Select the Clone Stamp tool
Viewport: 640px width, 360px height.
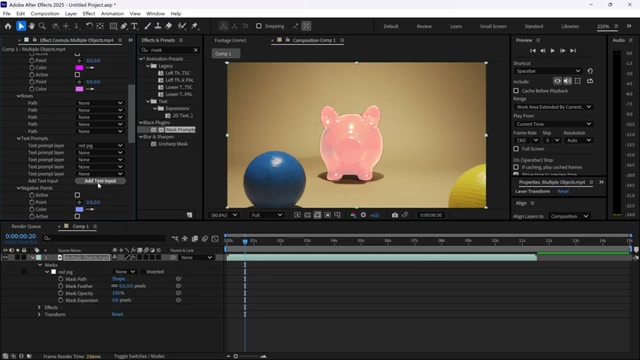click(x=158, y=26)
